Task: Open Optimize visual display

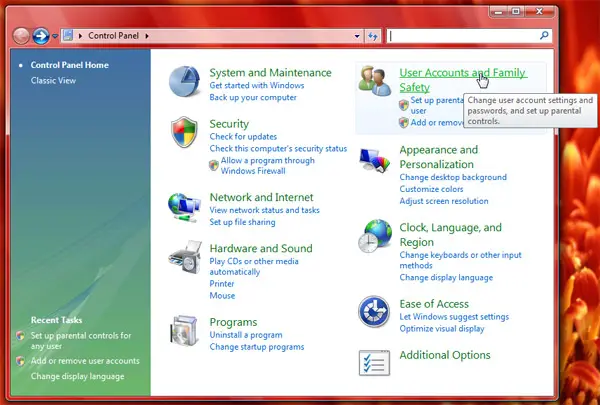Action: click(442, 329)
